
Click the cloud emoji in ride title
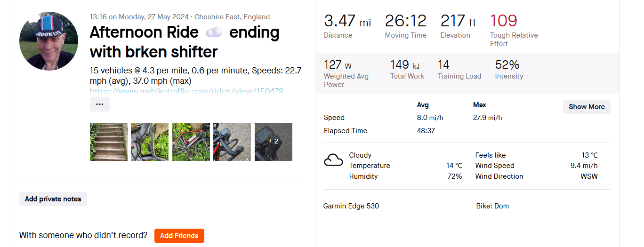[x=214, y=32]
